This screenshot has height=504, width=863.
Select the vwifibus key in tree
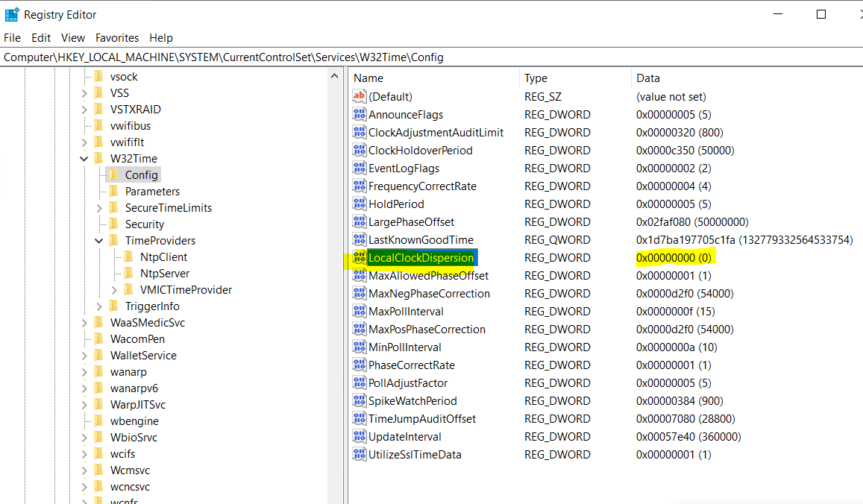pyautogui.click(x=131, y=126)
